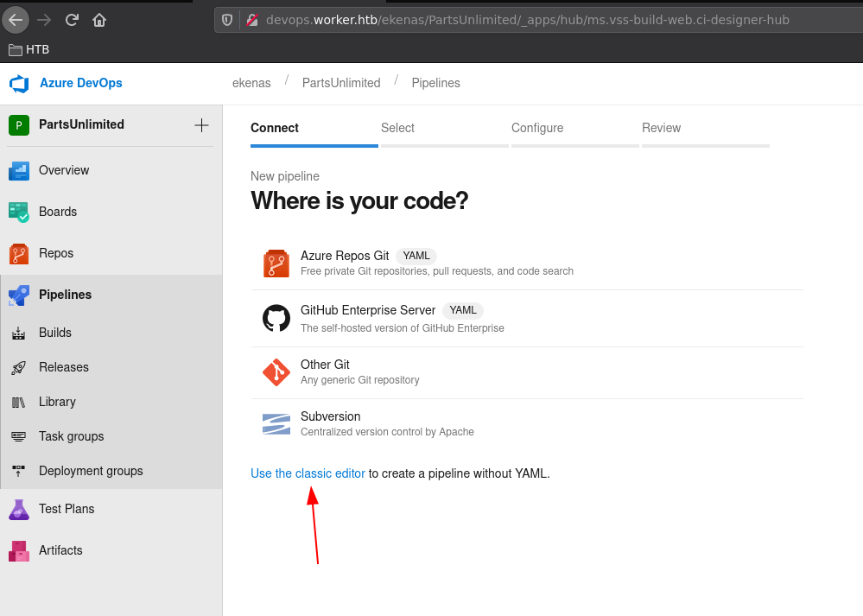The width and height of the screenshot is (863, 616).
Task: Open Boards in the sidebar
Action: click(111, 212)
